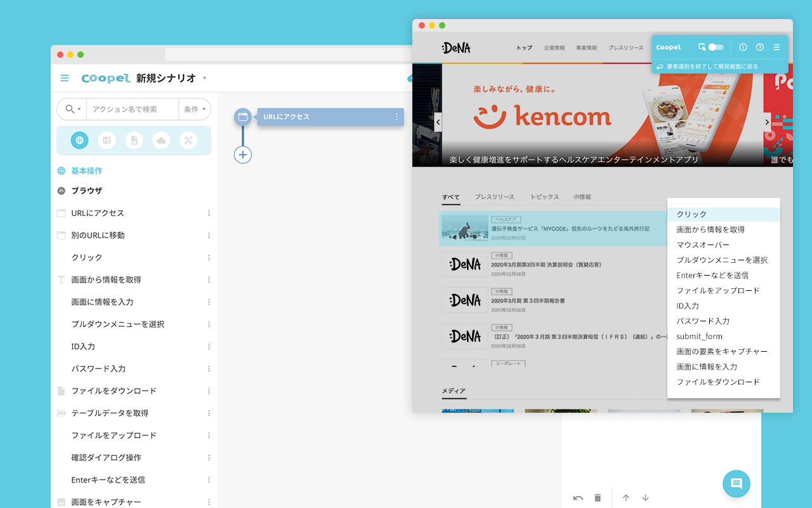This screenshot has width=812, height=508.
Task: Open the 第３四半期報告書 news link
Action: point(528,300)
